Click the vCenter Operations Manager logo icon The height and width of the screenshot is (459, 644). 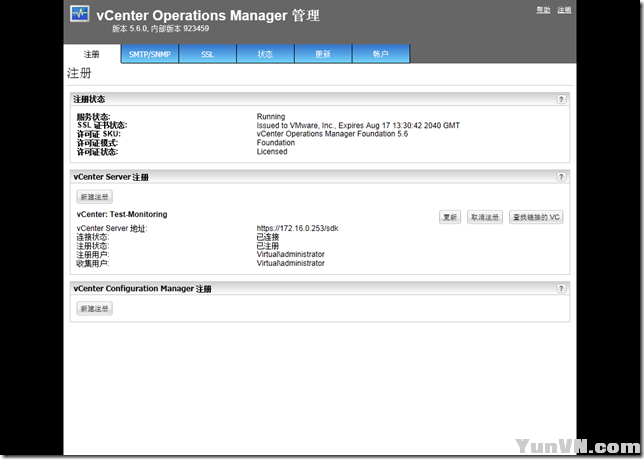(x=79, y=14)
